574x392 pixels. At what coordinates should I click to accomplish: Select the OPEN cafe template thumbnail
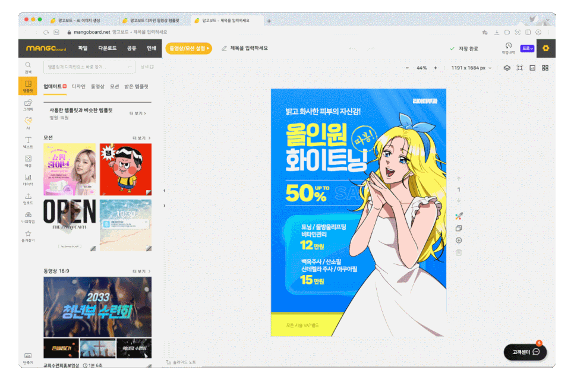pos(70,225)
